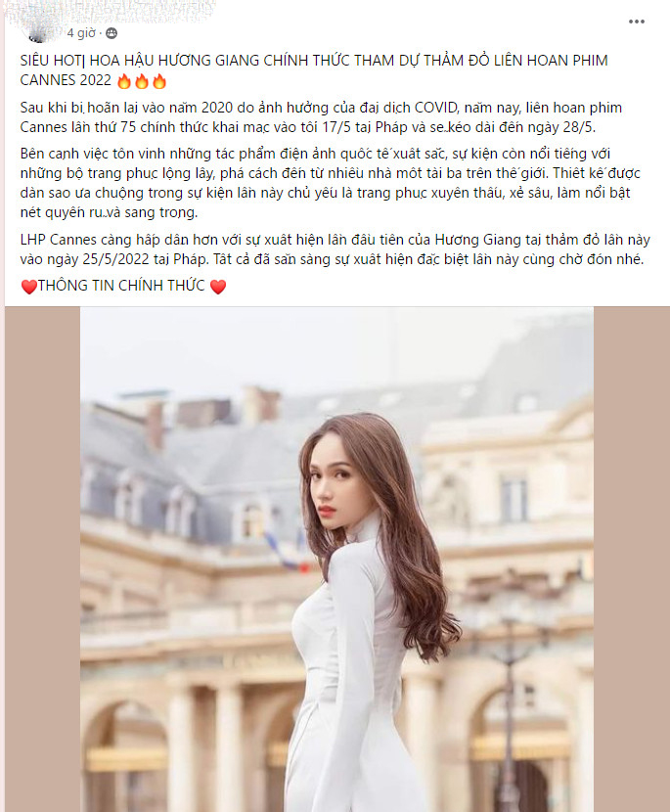Click the blurred profile avatar of poster
Image resolution: width=670 pixels, height=812 pixels.
pos(38,29)
